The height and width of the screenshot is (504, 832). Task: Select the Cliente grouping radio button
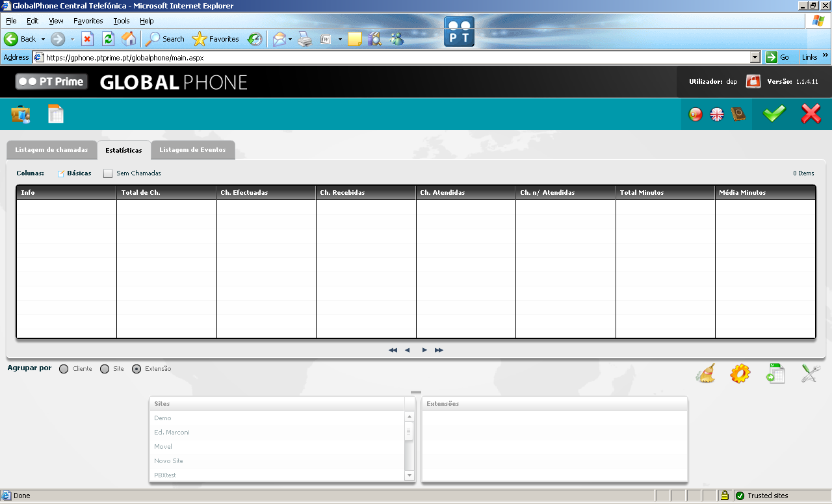(x=64, y=369)
